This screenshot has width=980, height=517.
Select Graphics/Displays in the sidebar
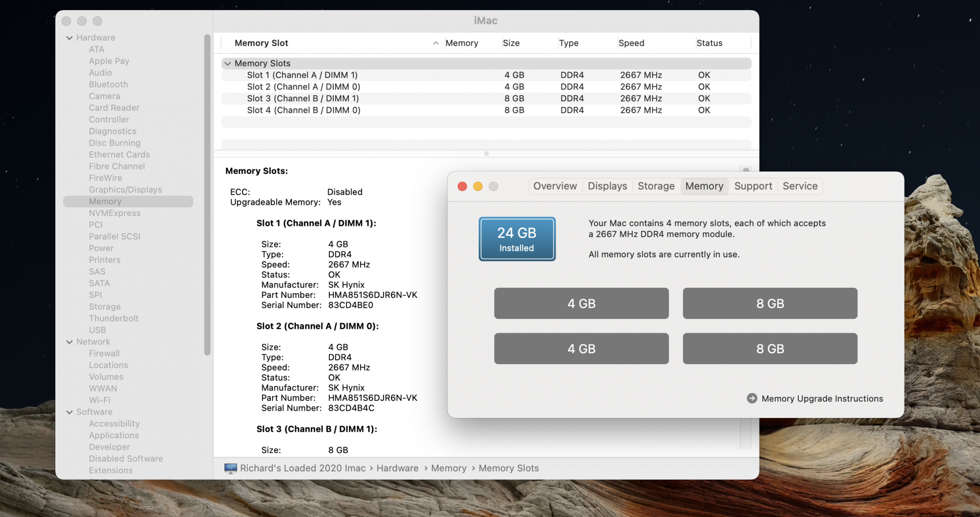(x=125, y=190)
